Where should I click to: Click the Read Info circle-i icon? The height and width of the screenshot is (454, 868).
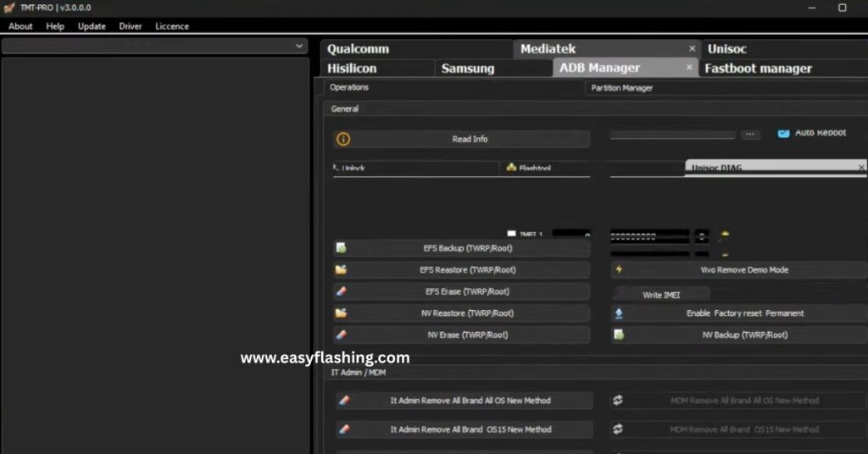pos(343,139)
